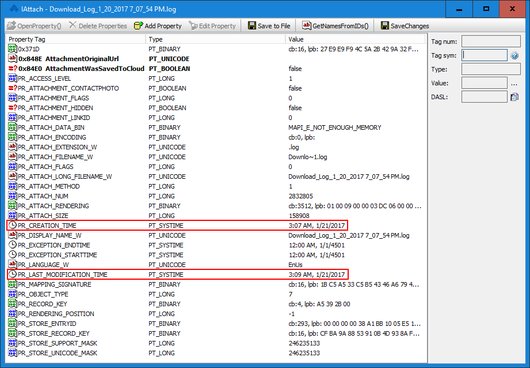The width and height of the screenshot is (530, 368).
Task: Click the Type field in right panel
Action: pyautogui.click(x=491, y=69)
